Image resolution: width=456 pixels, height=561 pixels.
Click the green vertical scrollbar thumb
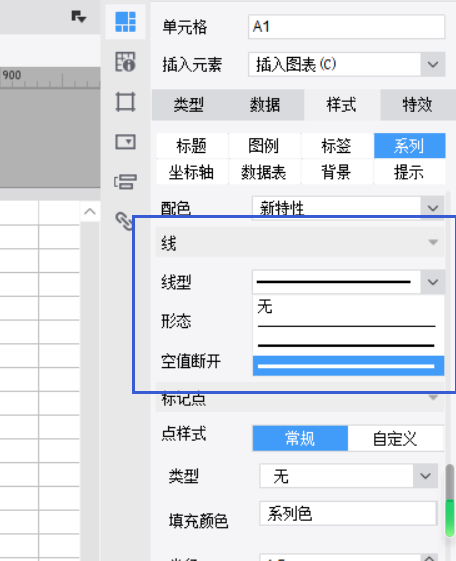point(450,517)
